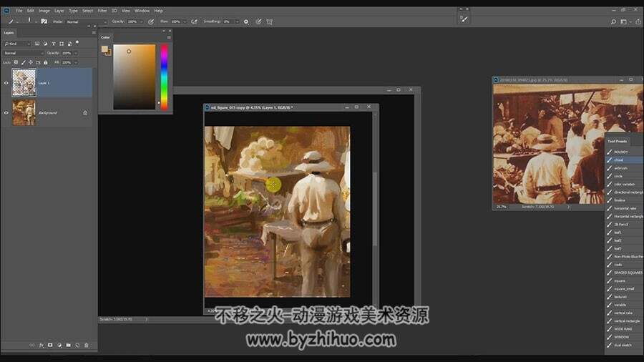Click foreground color swatch in Color panel
Image resolution: width=644 pixels, height=362 pixels.
point(104,49)
